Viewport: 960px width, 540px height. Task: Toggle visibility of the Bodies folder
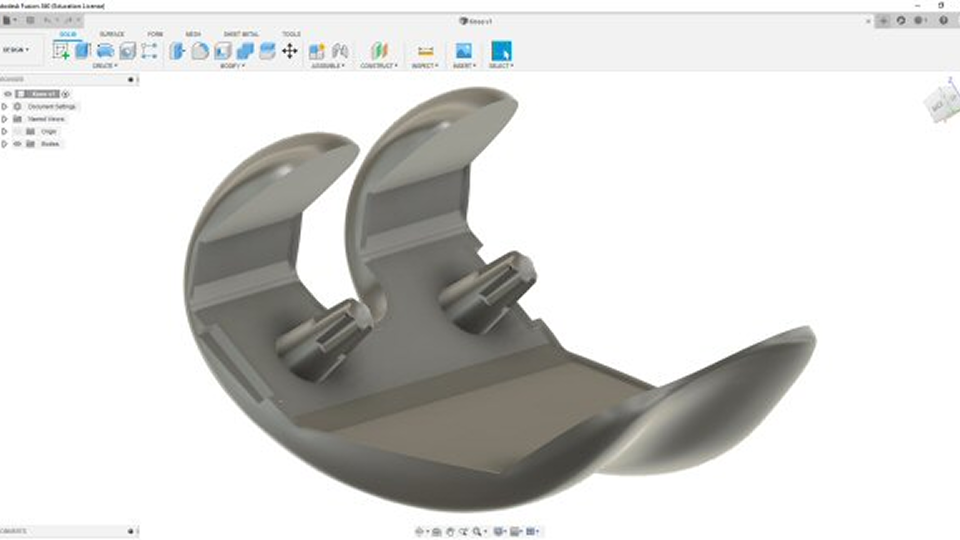(17, 144)
